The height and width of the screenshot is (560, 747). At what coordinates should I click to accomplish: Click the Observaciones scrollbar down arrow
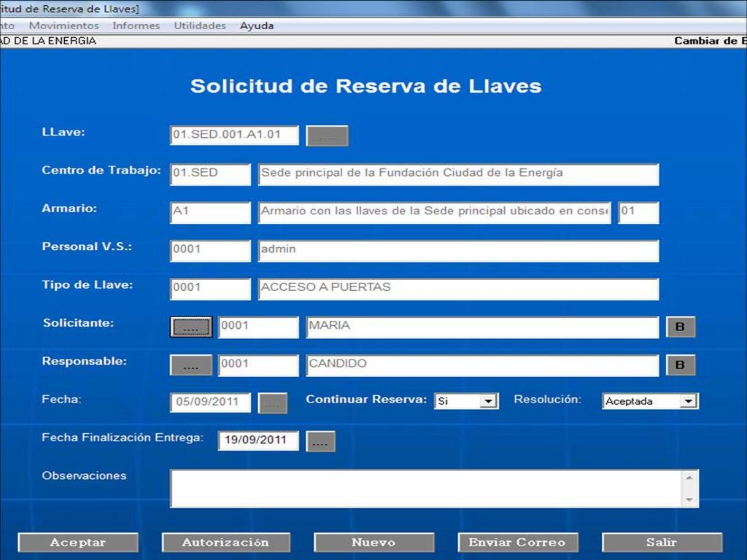pos(689,499)
